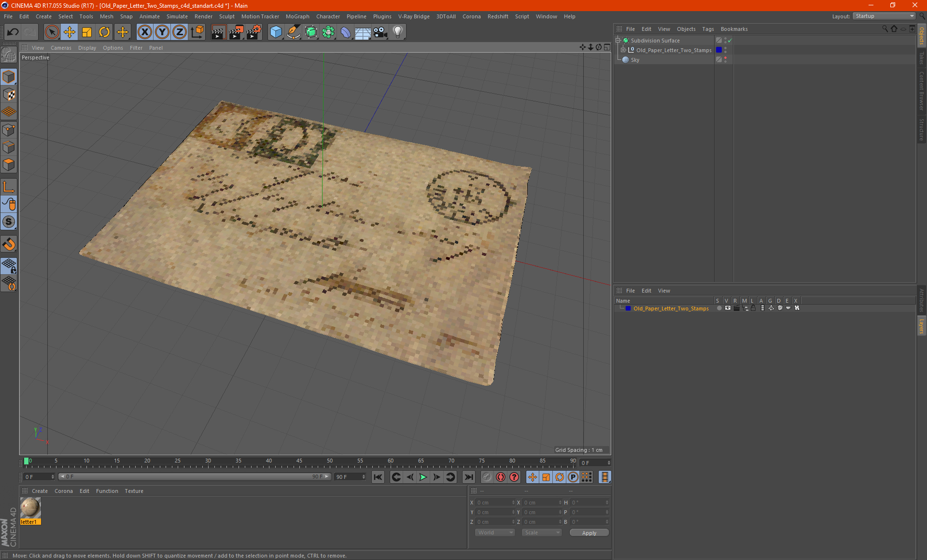Open the material manager Texture menu
This screenshot has width=927, height=560.
134,491
